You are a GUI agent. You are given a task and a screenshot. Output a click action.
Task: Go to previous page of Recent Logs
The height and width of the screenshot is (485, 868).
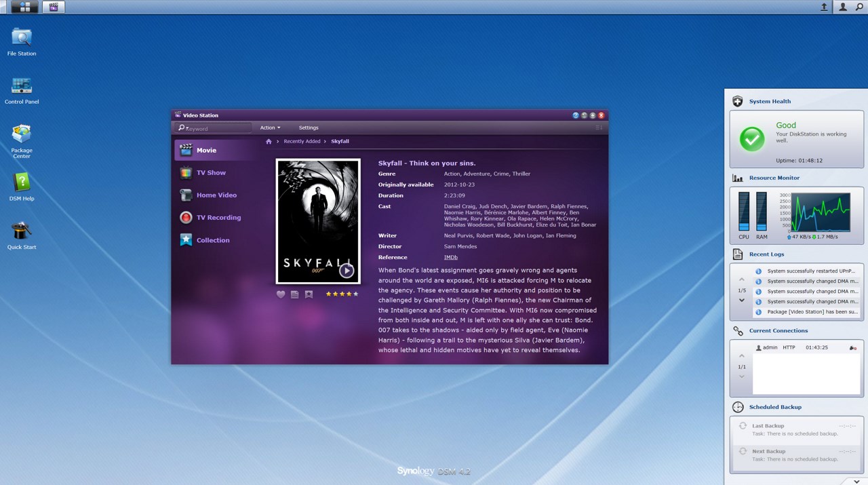[x=742, y=280]
